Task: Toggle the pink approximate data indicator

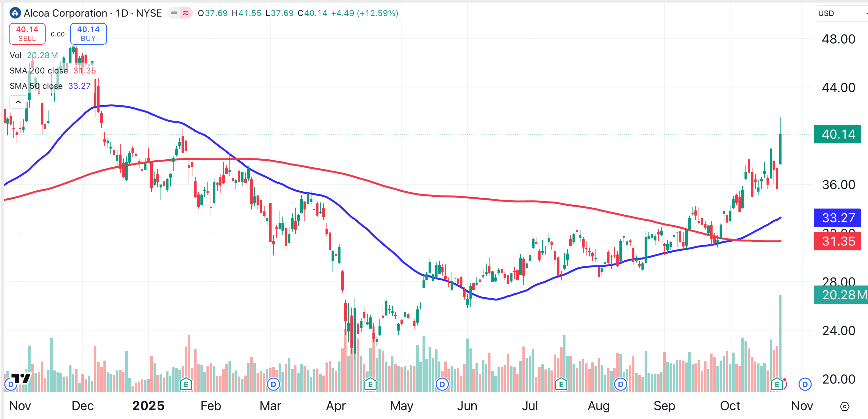Action: click(186, 13)
